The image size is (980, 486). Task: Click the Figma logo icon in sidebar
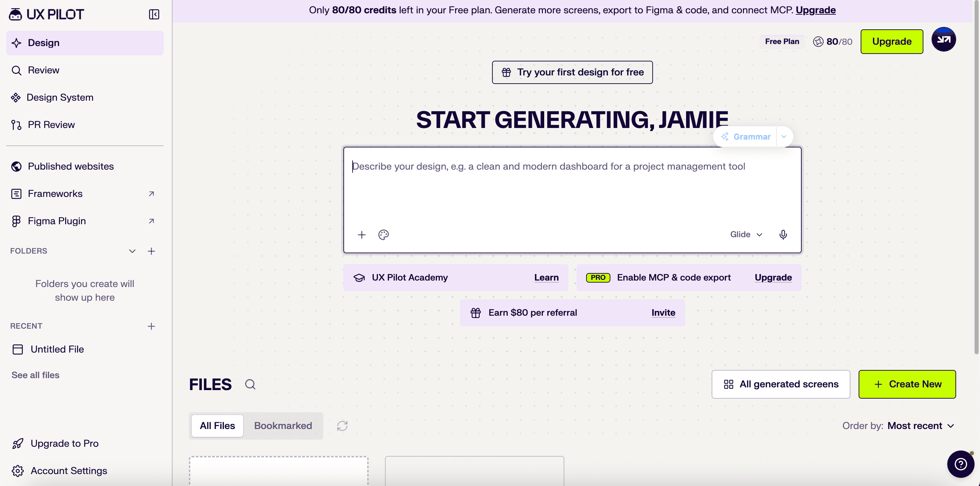(16, 221)
